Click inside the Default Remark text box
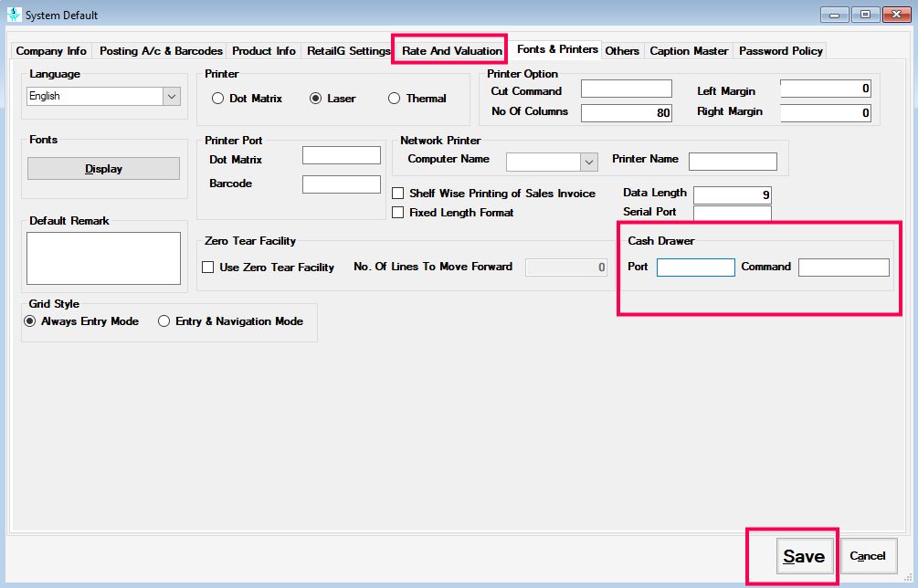This screenshot has height=588, width=918. coord(103,257)
